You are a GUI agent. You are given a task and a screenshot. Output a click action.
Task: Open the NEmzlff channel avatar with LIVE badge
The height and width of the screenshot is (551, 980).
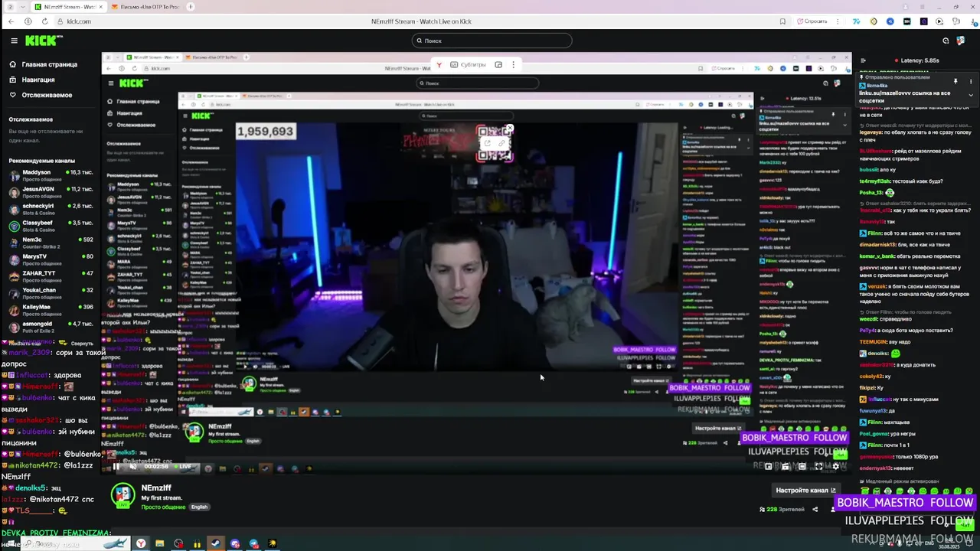122,496
